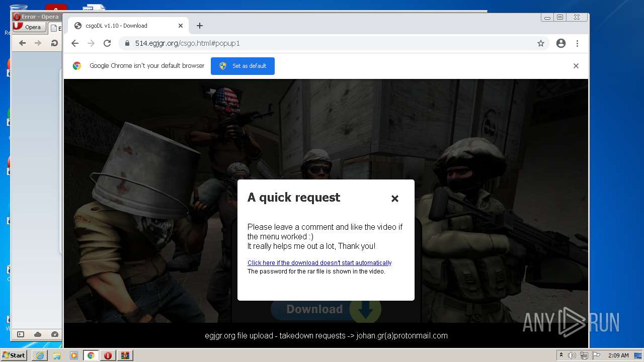Open the Action Center flag icon

pyautogui.click(x=596, y=355)
